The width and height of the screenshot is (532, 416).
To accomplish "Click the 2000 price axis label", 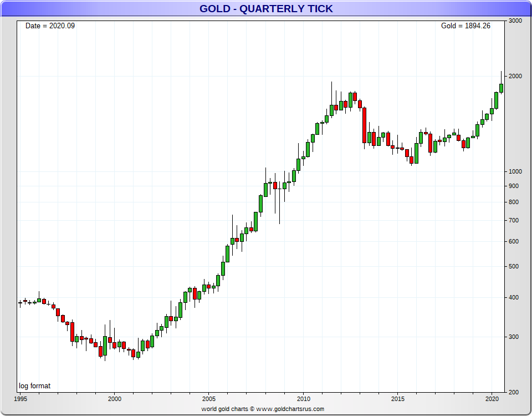I will click(515, 76).
